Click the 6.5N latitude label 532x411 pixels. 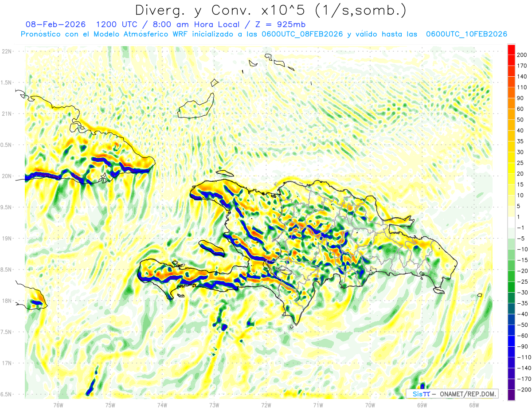(x=6, y=394)
